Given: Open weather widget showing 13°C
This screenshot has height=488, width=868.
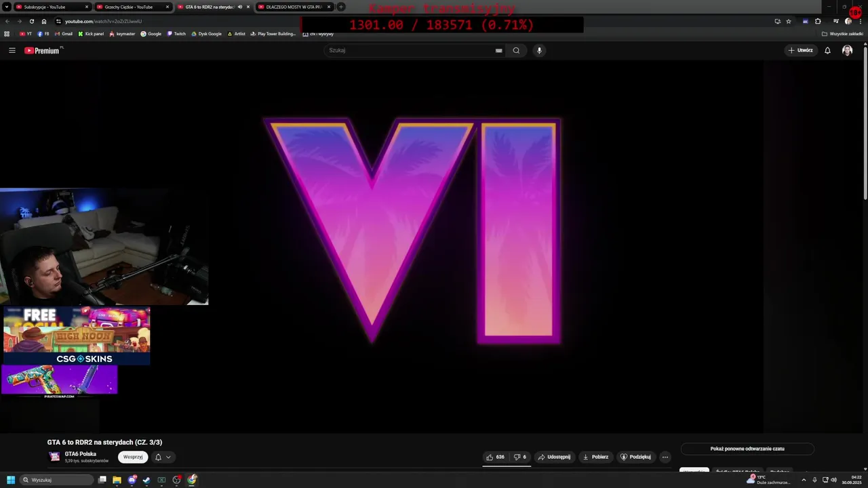Looking at the screenshot, I should pos(768,480).
